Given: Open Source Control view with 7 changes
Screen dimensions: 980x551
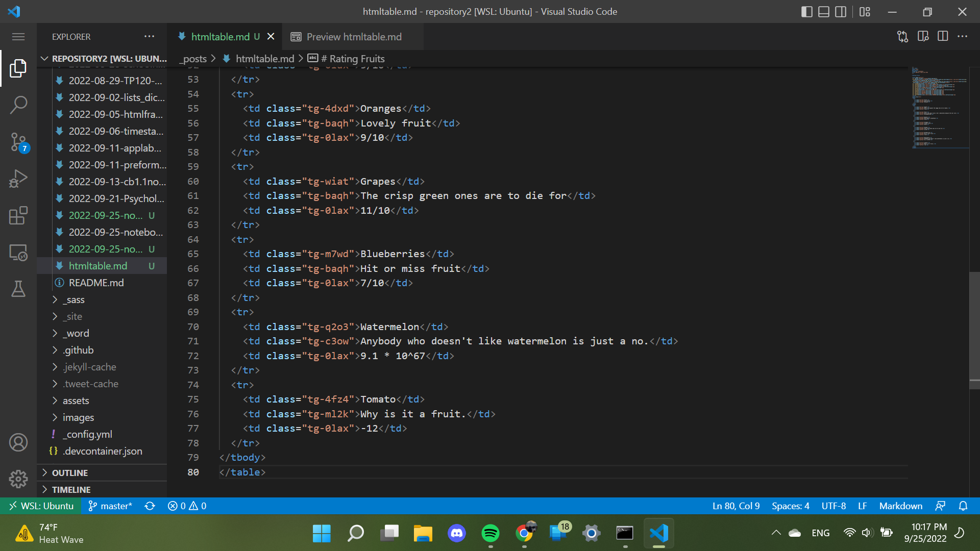Looking at the screenshot, I should click(x=18, y=142).
